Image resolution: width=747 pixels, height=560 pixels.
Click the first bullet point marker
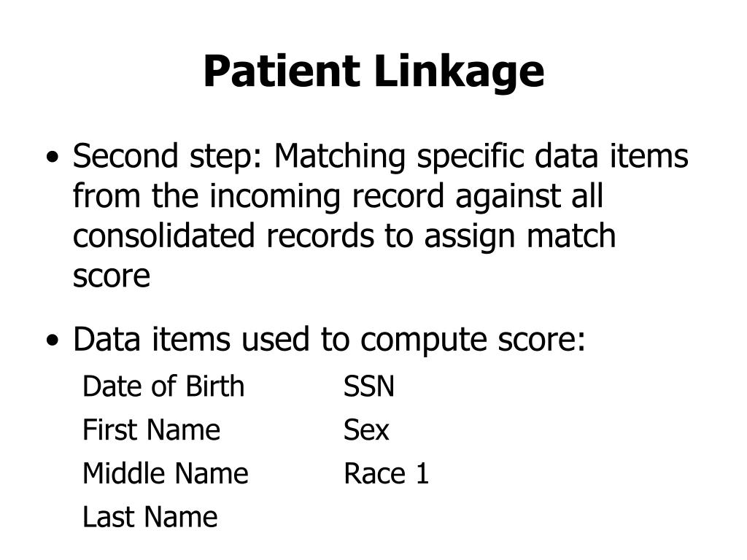53,157
